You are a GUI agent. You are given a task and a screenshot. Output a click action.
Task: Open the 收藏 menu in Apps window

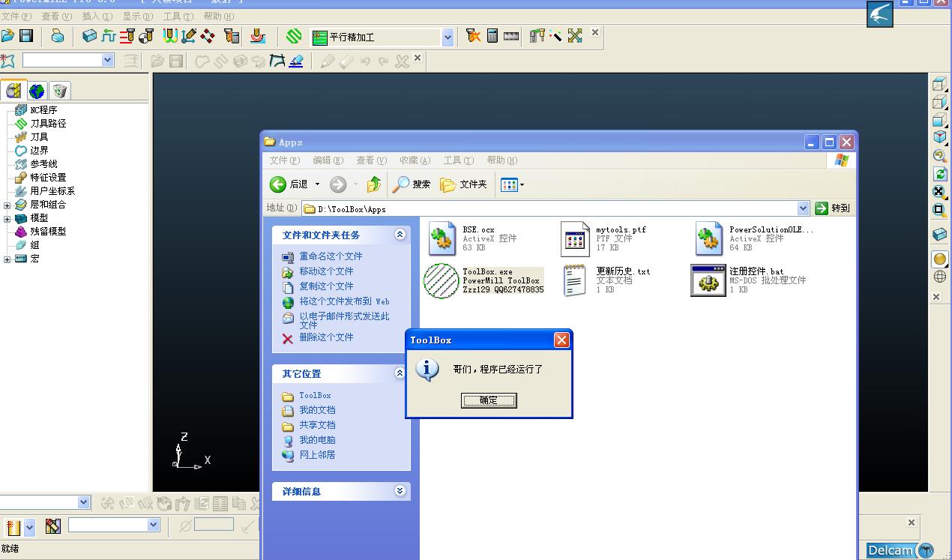415,160
